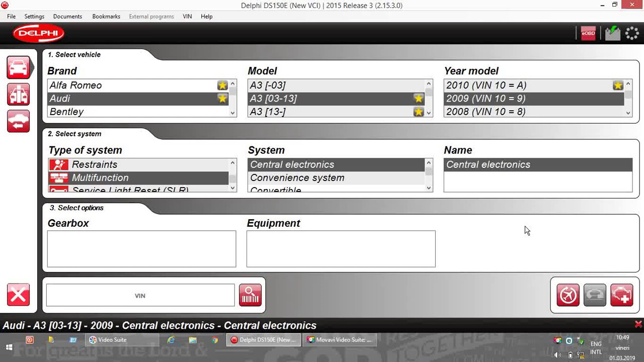Select Service Light Reset (SLR) type
Image resolution: width=644 pixels, height=362 pixels.
pos(138,189)
